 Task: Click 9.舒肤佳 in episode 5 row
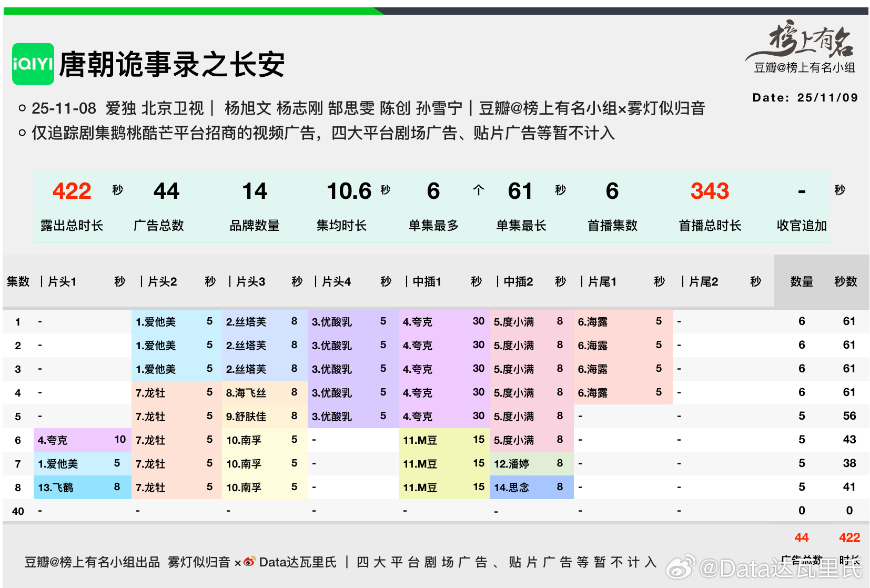coord(246,417)
